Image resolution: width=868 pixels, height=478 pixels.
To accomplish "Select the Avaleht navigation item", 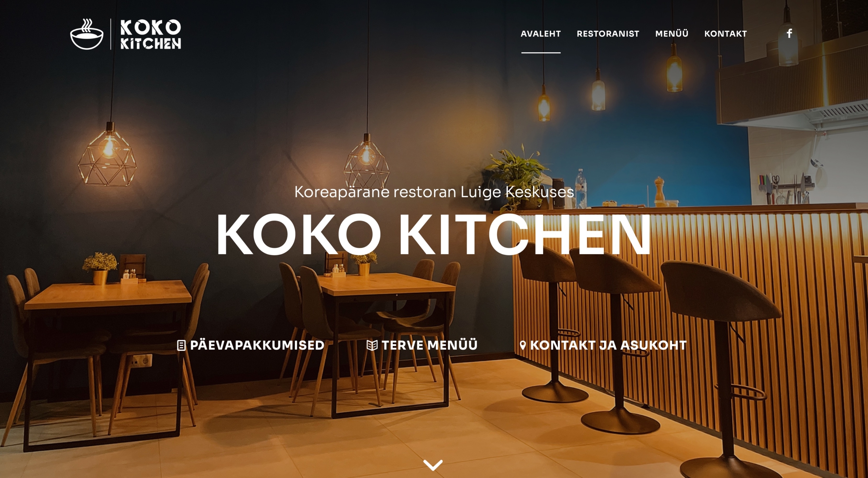I will coord(541,34).
